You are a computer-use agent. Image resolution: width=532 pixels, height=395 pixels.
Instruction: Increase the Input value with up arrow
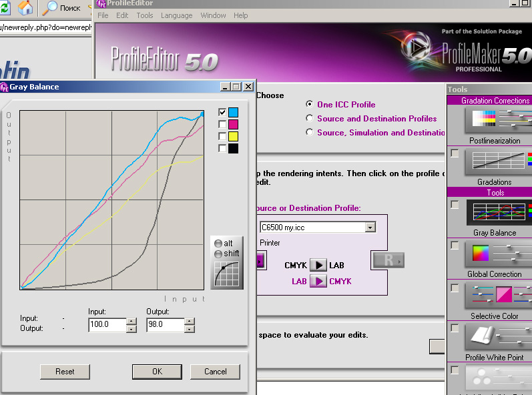[131, 321]
